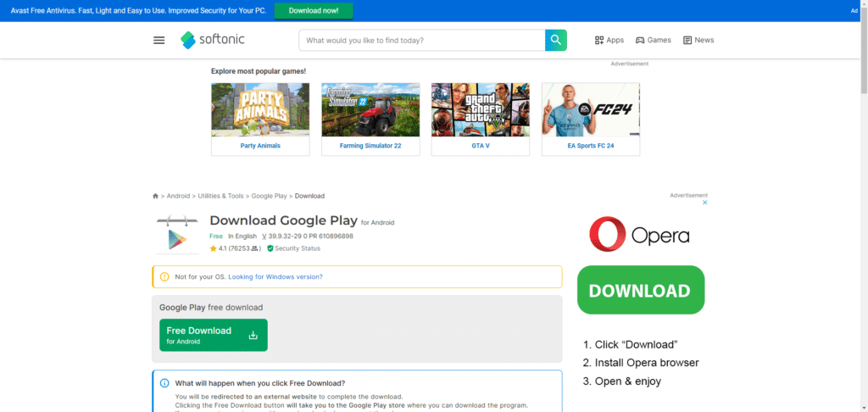Click the Free price label
This screenshot has height=412, width=868.
coord(216,237)
